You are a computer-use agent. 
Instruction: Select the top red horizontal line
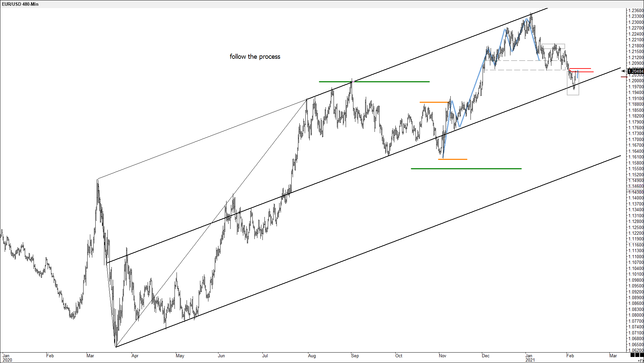[580, 69]
